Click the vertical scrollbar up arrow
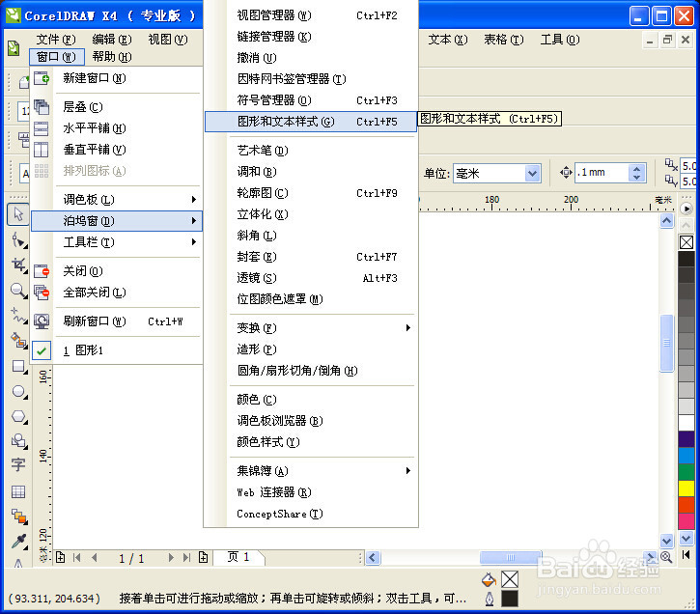This screenshot has width=700, height=614. [x=666, y=220]
